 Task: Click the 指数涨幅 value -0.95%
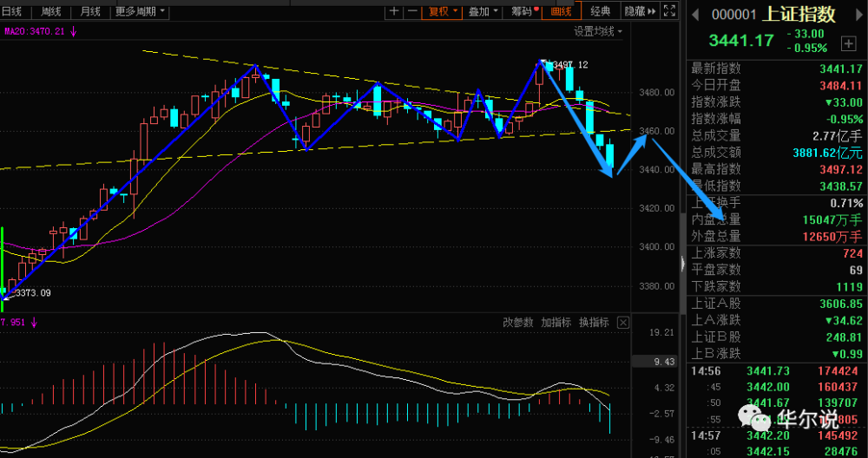(x=845, y=119)
